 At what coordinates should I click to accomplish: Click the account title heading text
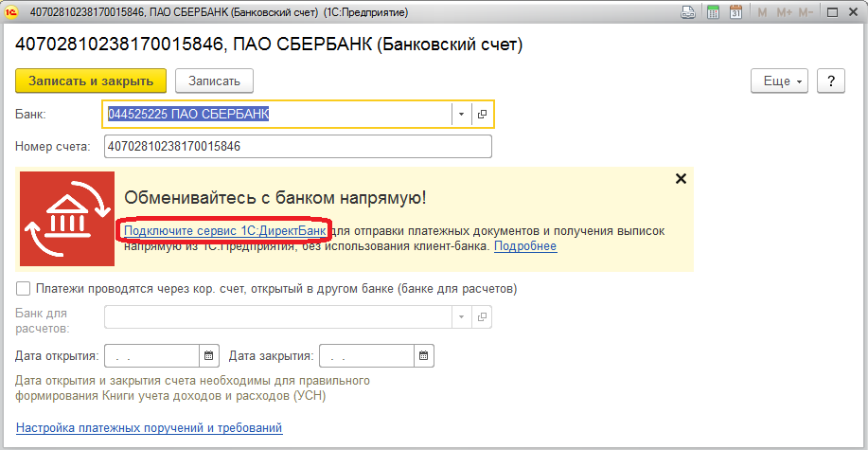(x=269, y=45)
